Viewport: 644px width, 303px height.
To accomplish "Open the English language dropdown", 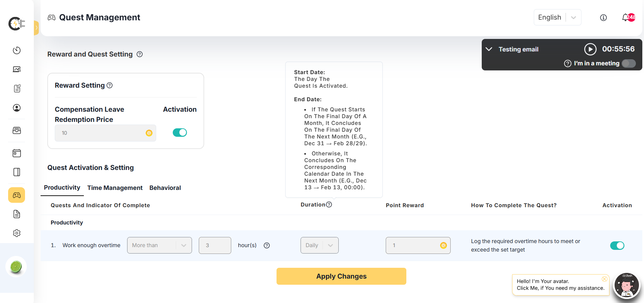I will tap(557, 17).
